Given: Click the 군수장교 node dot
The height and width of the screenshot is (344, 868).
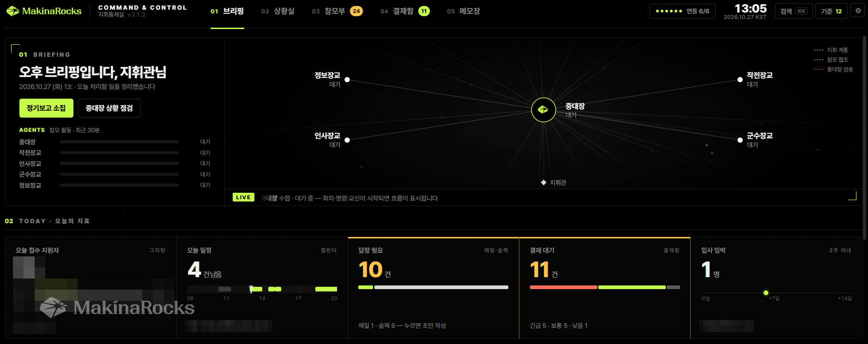Looking at the screenshot, I should (x=740, y=140).
